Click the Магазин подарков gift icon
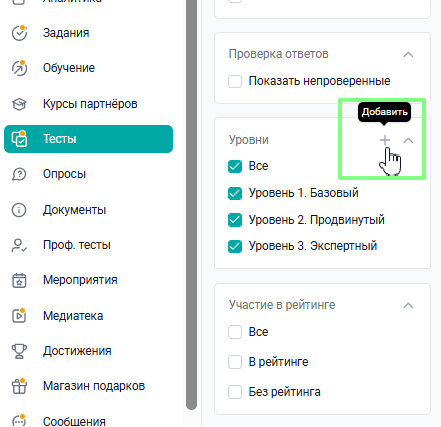This screenshot has height=427, width=441. 19,386
